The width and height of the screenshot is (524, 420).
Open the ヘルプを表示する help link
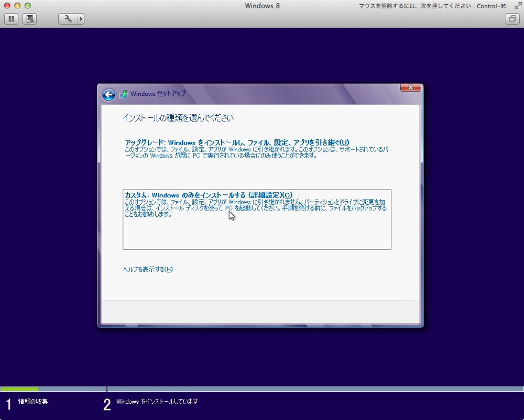(148, 269)
